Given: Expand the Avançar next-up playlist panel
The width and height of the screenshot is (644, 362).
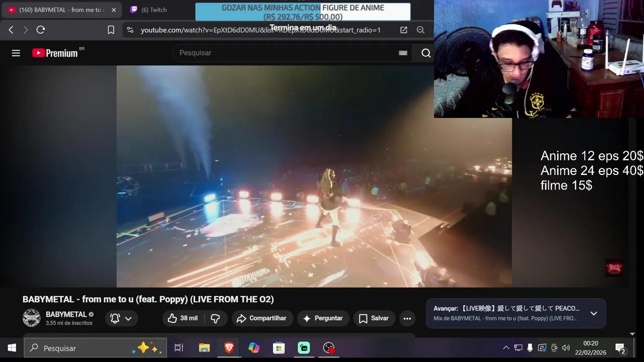Looking at the screenshot, I should pos(594,313).
